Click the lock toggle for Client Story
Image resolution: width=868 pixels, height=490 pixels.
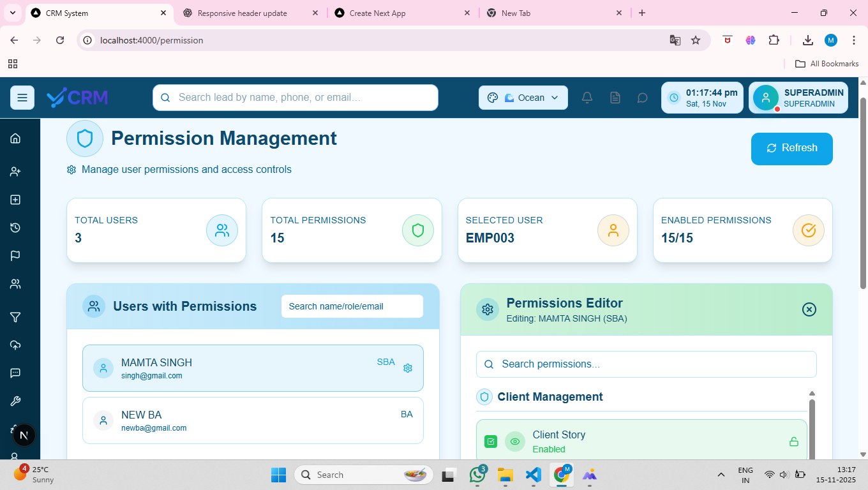pos(793,440)
